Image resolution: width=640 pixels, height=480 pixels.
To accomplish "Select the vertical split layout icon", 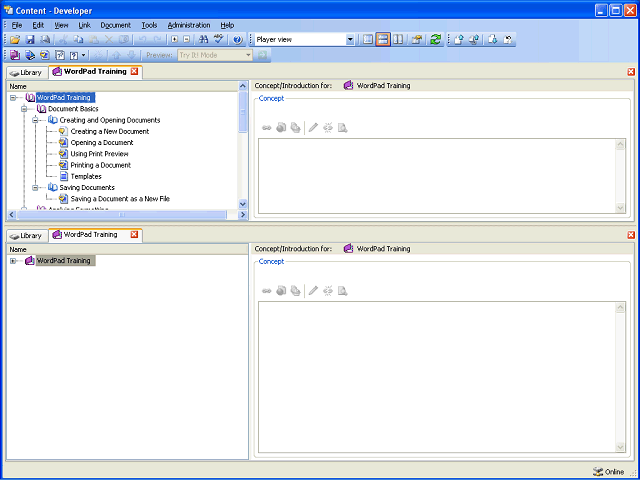I will 398,40.
